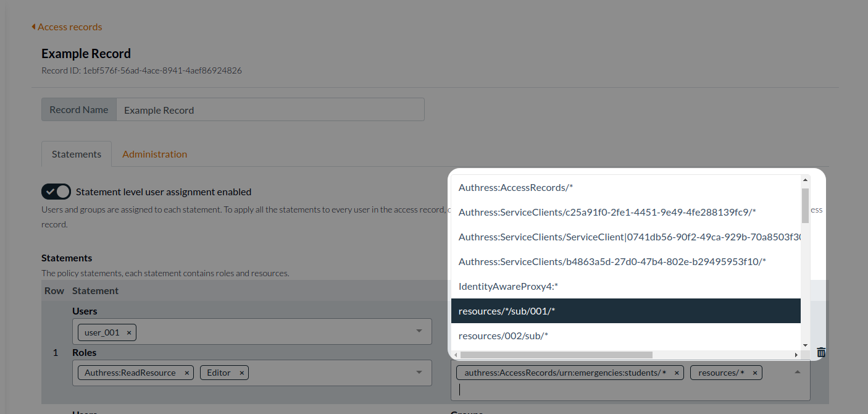Click inside the Record Name field
The height and width of the screenshot is (414, 868).
(x=270, y=109)
